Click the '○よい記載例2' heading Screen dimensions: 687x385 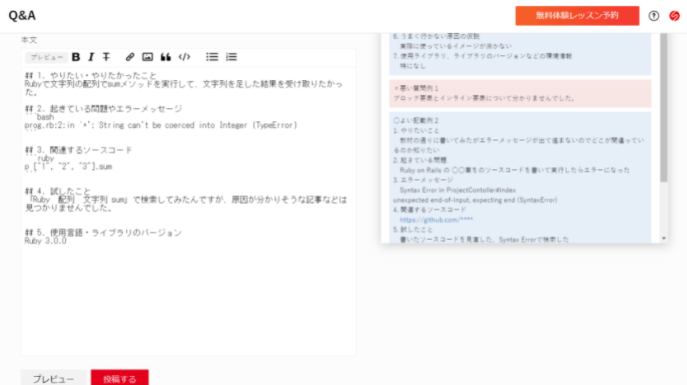point(416,120)
